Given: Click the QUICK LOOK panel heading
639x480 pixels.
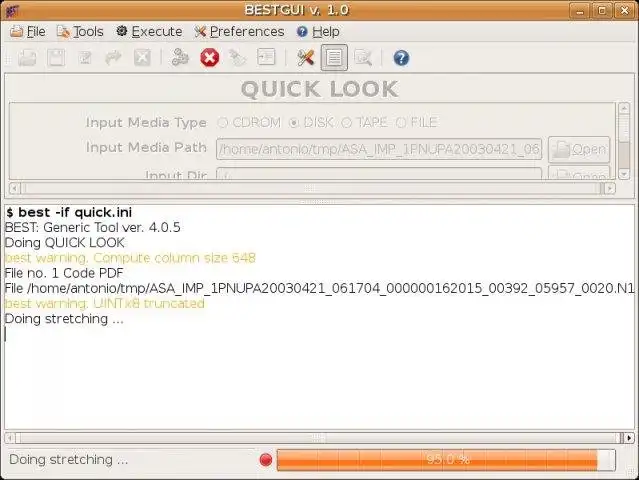Looking at the screenshot, I should pos(320,89).
